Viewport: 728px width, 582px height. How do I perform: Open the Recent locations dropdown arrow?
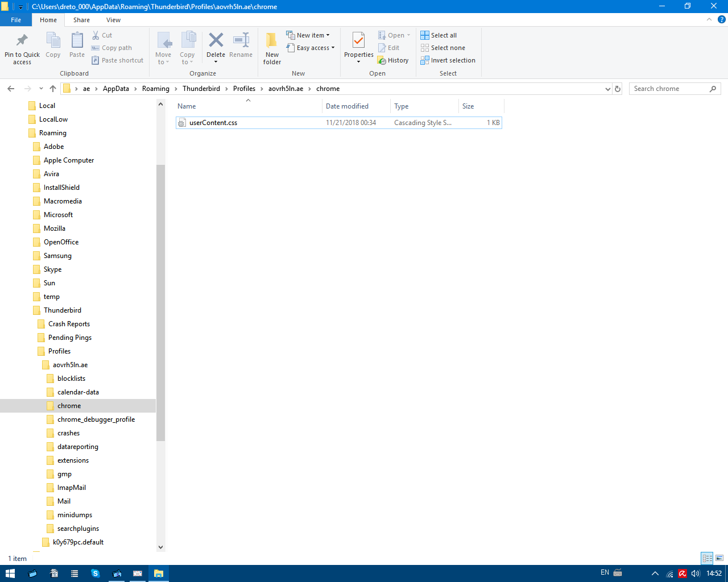tap(41, 89)
